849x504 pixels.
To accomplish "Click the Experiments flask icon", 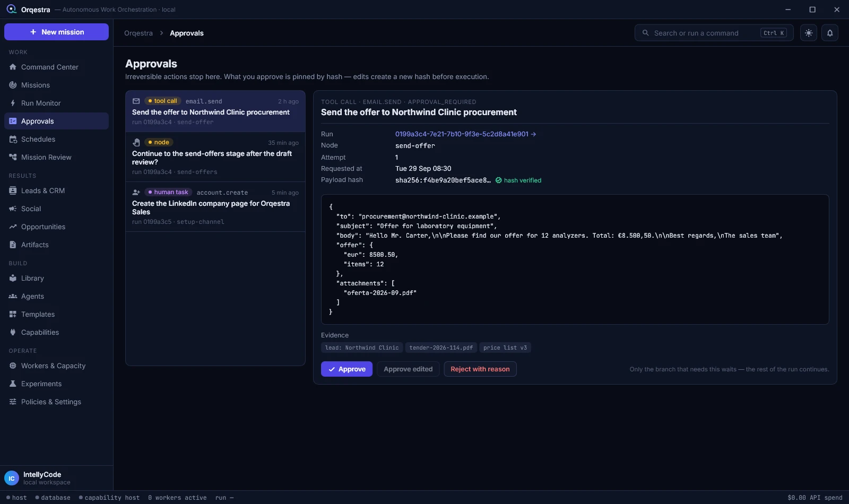I will coord(13,384).
